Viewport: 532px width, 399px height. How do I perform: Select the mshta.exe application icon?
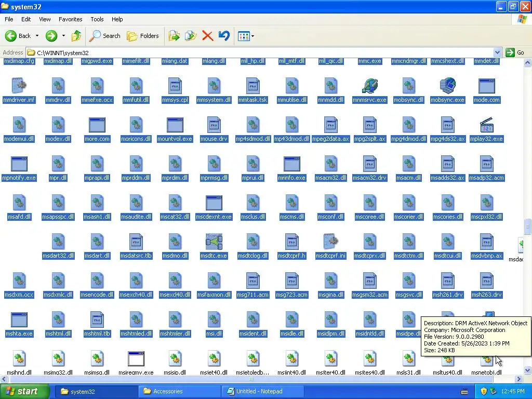[19, 320]
